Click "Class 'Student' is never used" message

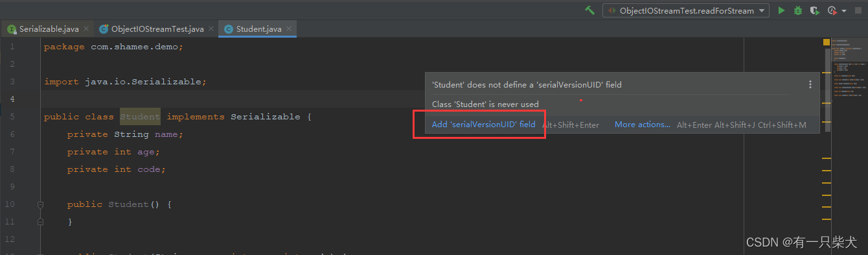point(485,104)
